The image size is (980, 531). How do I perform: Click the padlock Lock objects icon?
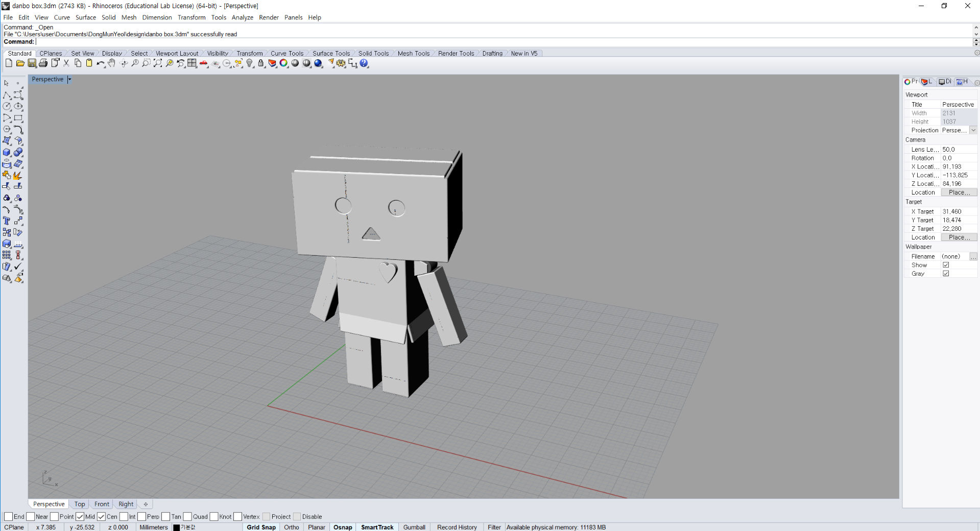pos(261,63)
